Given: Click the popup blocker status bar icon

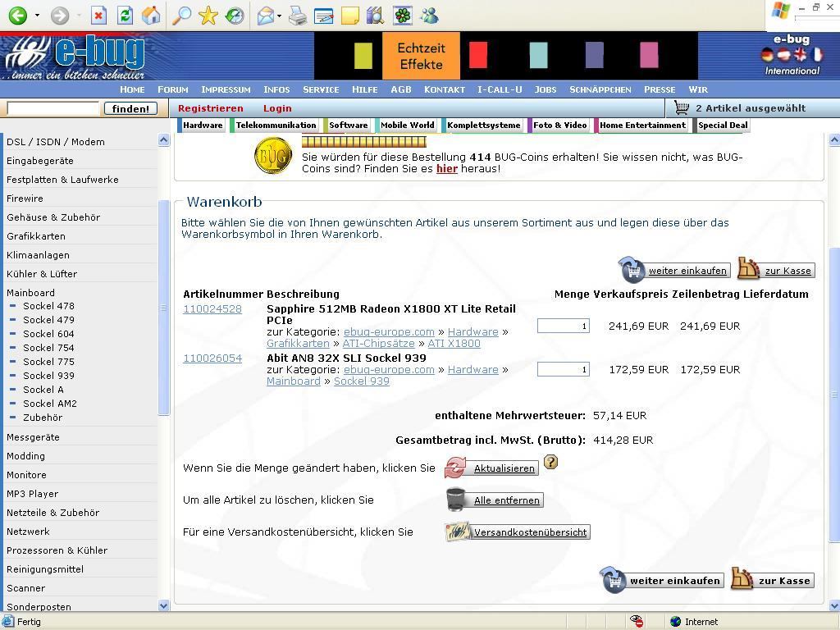Looking at the screenshot, I should coord(637,622).
